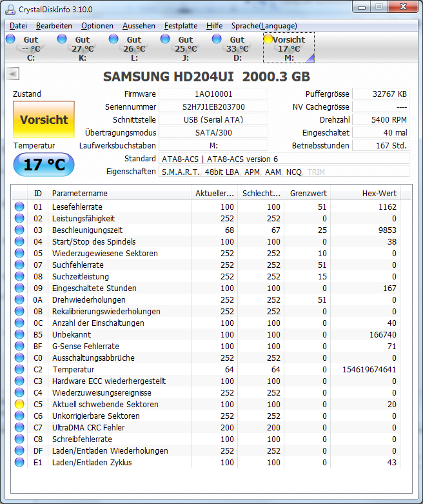
Task: Click the blue status icon for Drehwiederholungen
Action: [x=19, y=299]
